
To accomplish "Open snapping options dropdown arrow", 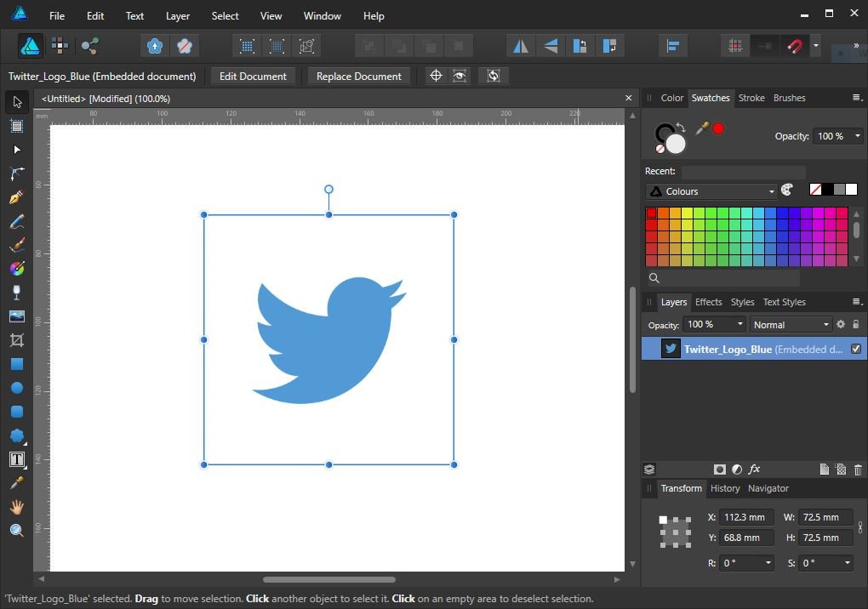I will pos(815,45).
